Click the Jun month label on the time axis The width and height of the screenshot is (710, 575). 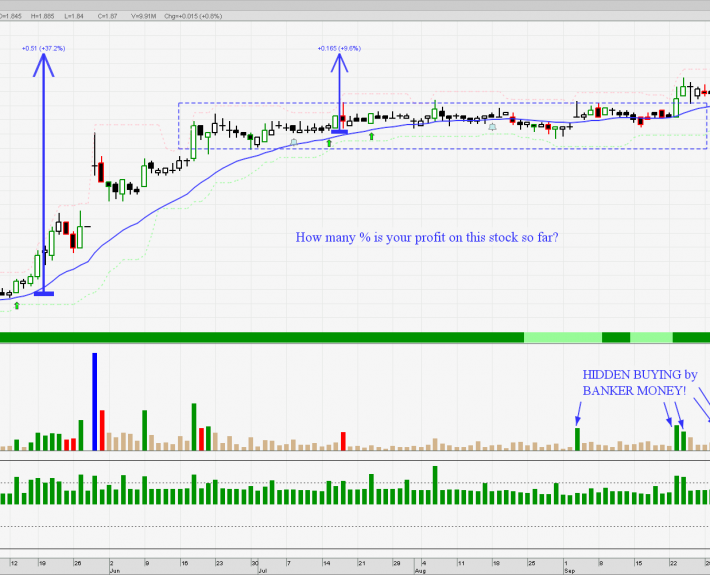[x=114, y=572]
